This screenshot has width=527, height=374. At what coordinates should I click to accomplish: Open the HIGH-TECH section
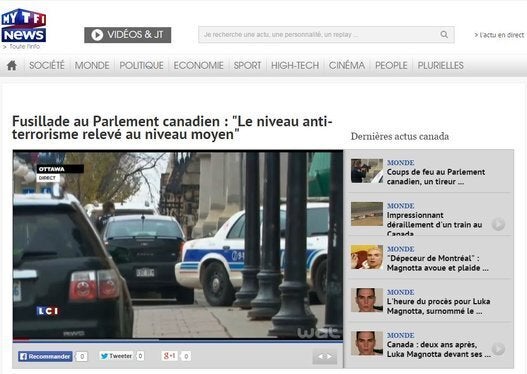click(295, 65)
